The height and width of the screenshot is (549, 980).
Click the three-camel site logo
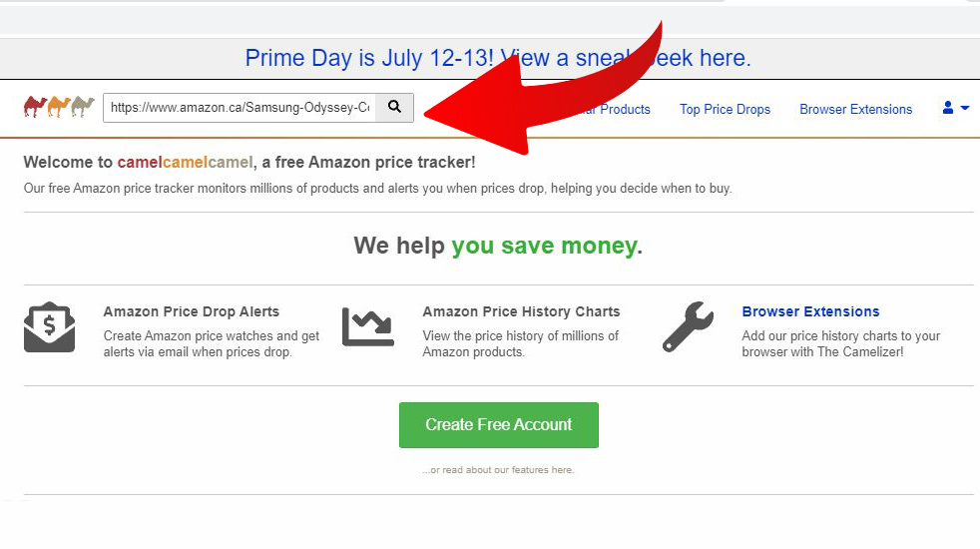[x=59, y=107]
